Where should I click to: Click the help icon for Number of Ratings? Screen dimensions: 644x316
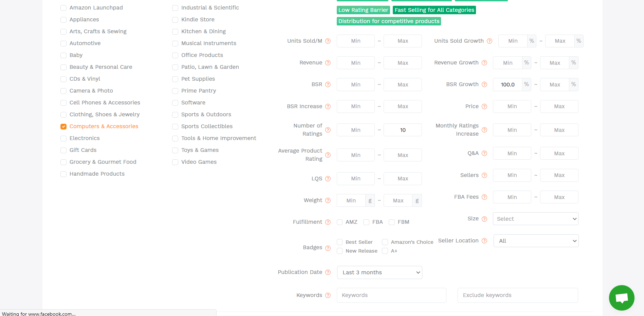pyautogui.click(x=328, y=130)
